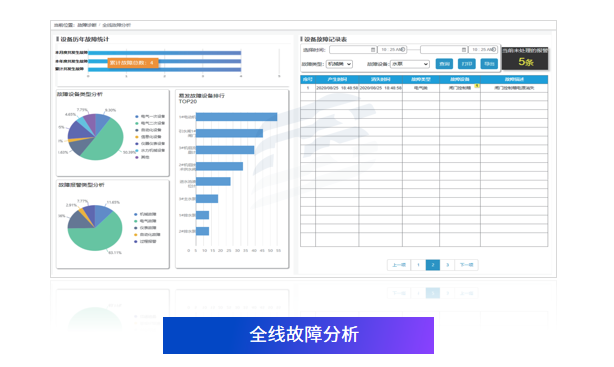Click the longest bar in the TOP20 chart
The width and height of the screenshot is (614, 367).
tap(237, 117)
